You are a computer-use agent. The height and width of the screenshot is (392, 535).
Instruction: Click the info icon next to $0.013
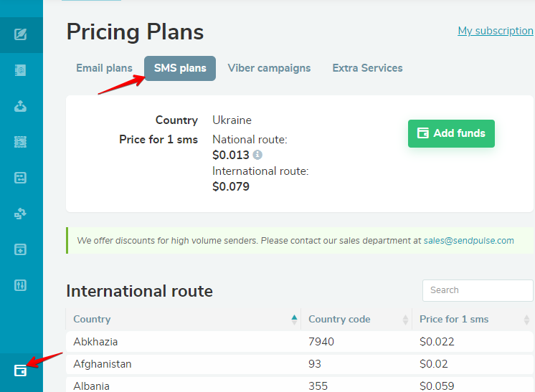tap(257, 154)
